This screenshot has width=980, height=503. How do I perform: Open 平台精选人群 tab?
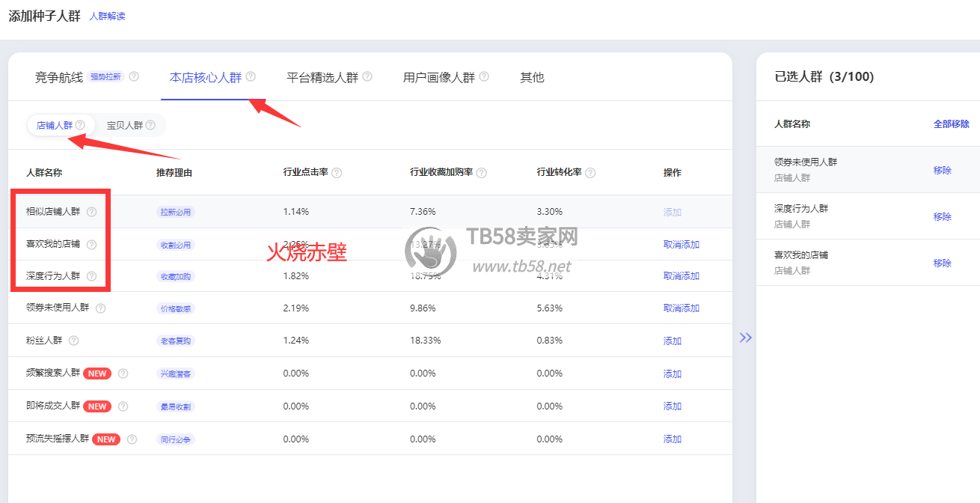click(x=322, y=77)
